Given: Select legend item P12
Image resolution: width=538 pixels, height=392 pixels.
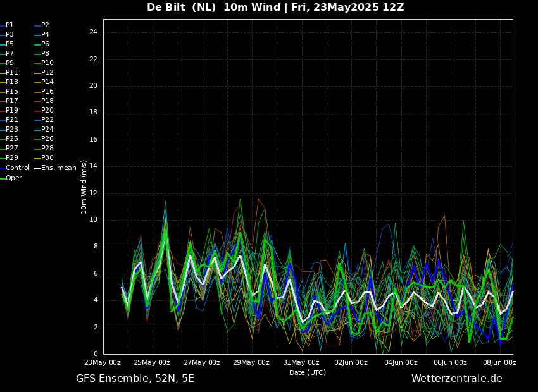Looking at the screenshot, I should click(47, 72).
